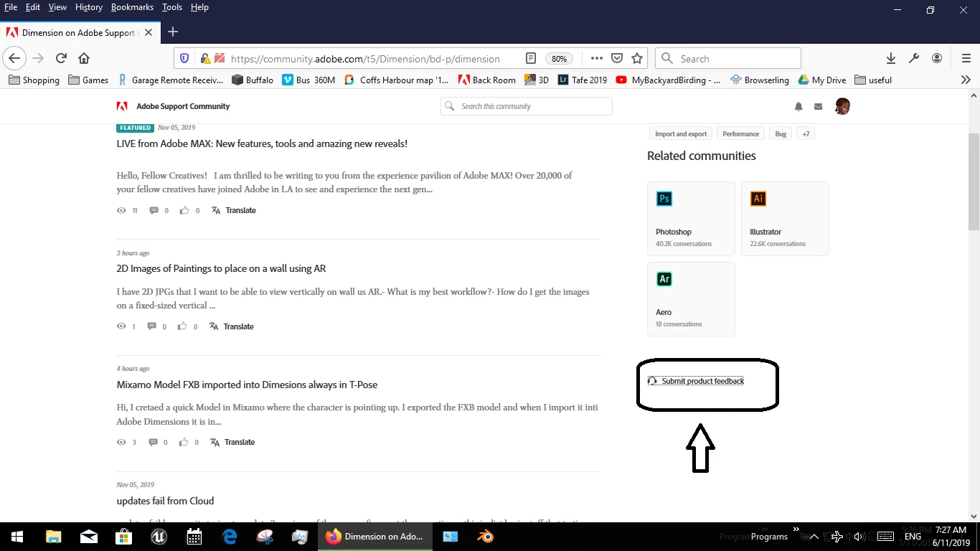The image size is (980, 551).
Task: Open File menu
Action: point(11,7)
